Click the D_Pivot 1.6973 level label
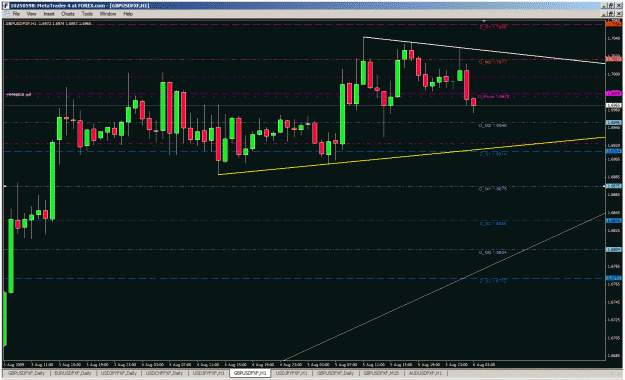625x380 pixels. click(x=493, y=96)
